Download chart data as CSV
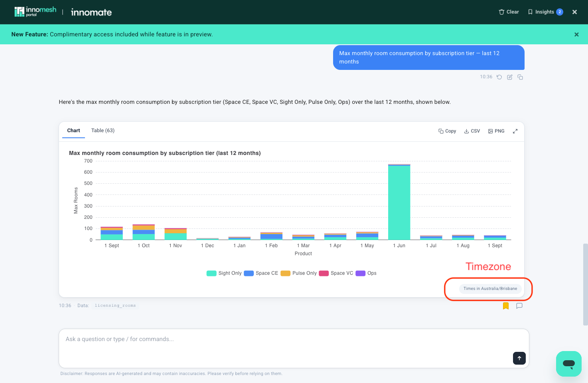Viewport: 588px width, 383px height. pos(472,131)
